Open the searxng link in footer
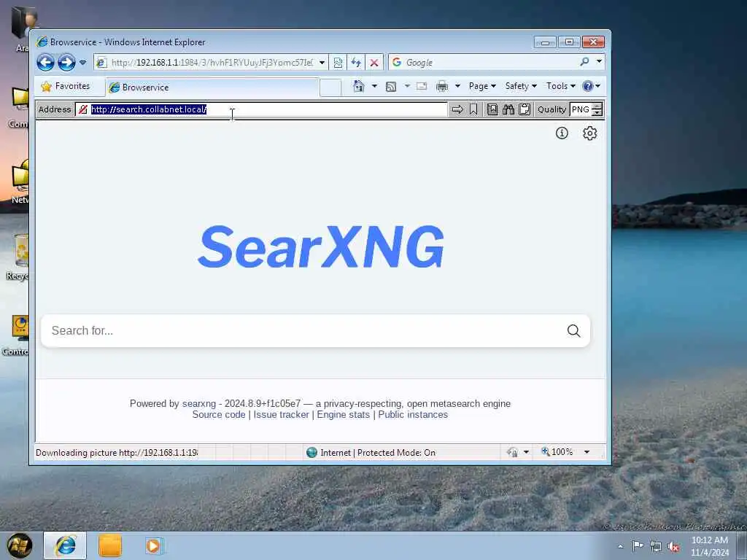 (198, 403)
